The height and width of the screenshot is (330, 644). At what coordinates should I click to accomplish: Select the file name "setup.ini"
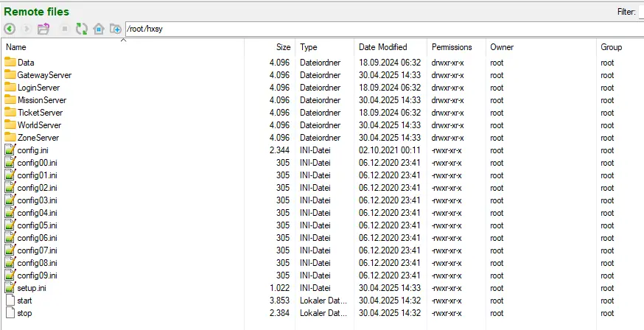point(32,288)
